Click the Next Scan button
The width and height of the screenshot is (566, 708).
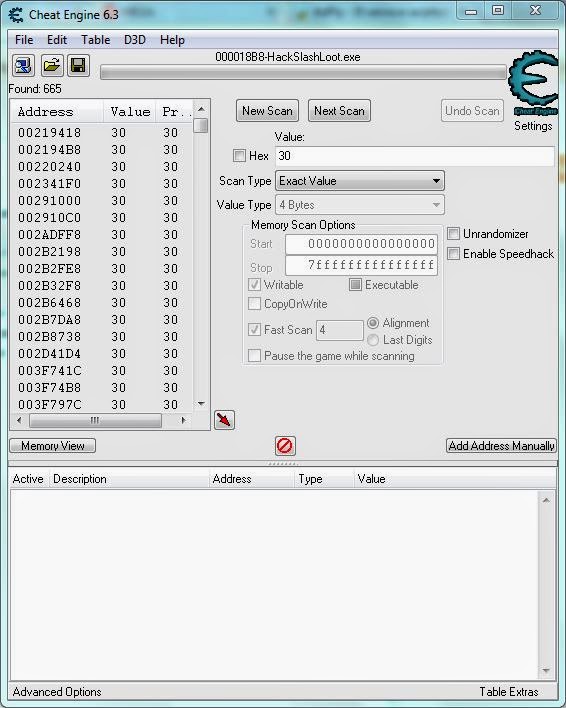click(339, 111)
